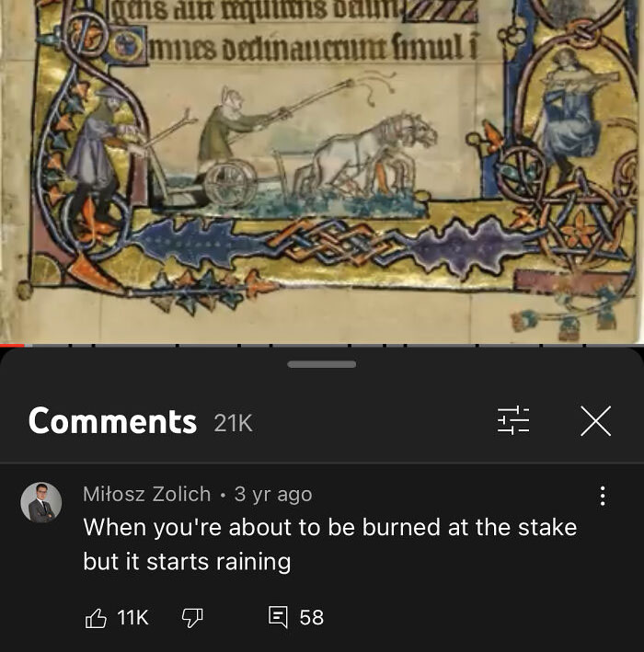Tap the 3 yr ago timestamp

pos(273,494)
